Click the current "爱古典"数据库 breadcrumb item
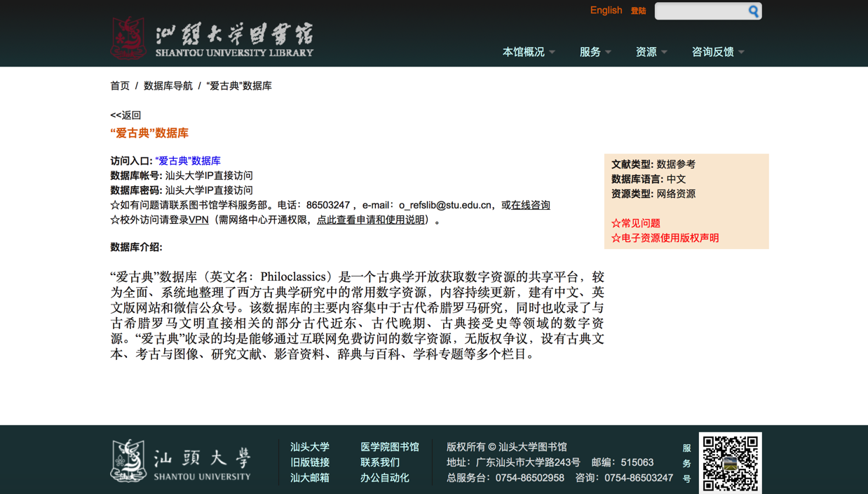This screenshot has width=868, height=494. tap(239, 86)
